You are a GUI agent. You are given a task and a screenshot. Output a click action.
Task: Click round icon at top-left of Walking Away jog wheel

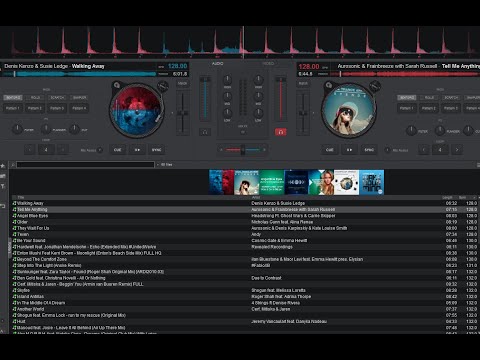point(116,85)
